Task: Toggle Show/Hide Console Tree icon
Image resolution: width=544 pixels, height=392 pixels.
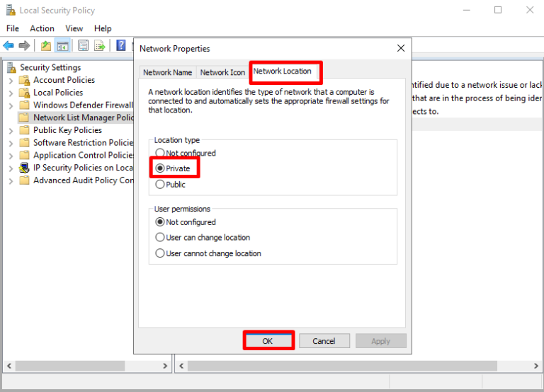Action: click(63, 46)
